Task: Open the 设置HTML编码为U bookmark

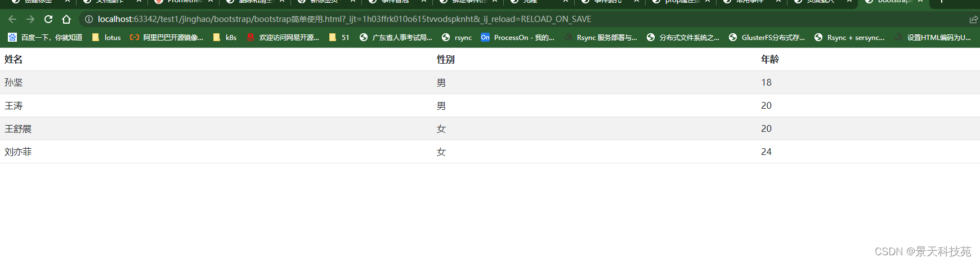Action: tap(933, 37)
